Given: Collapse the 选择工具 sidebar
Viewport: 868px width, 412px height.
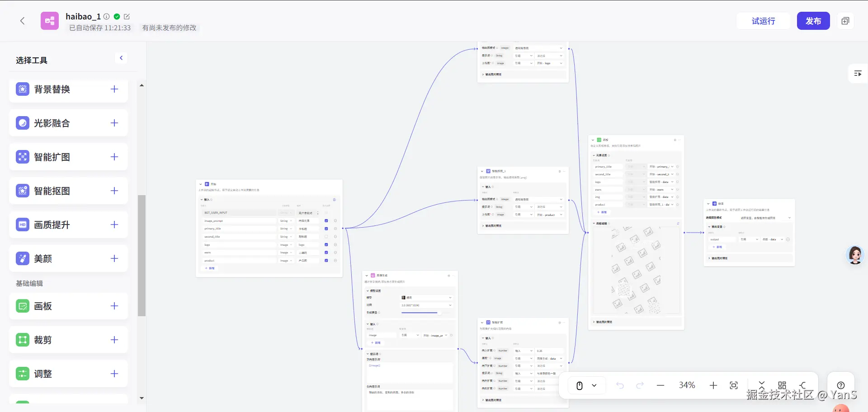Looking at the screenshot, I should pos(121,58).
